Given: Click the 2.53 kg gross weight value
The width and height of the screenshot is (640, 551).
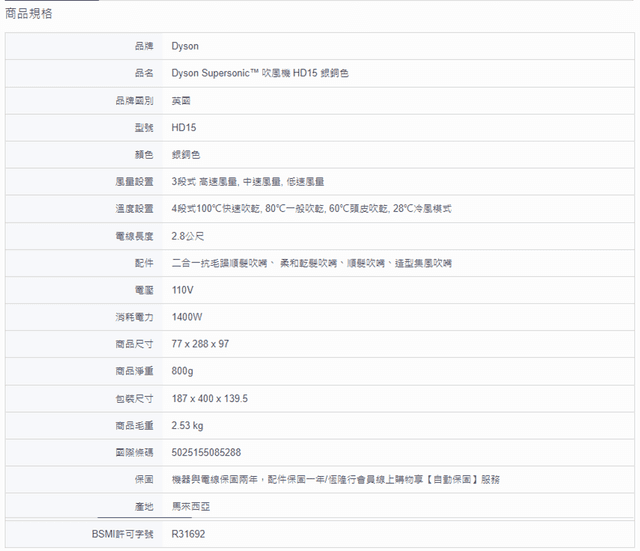Looking at the screenshot, I should click(x=188, y=425).
